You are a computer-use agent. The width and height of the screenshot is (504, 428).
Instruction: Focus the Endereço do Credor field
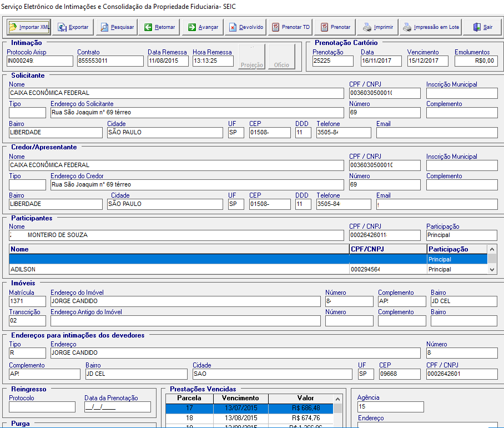198,184
